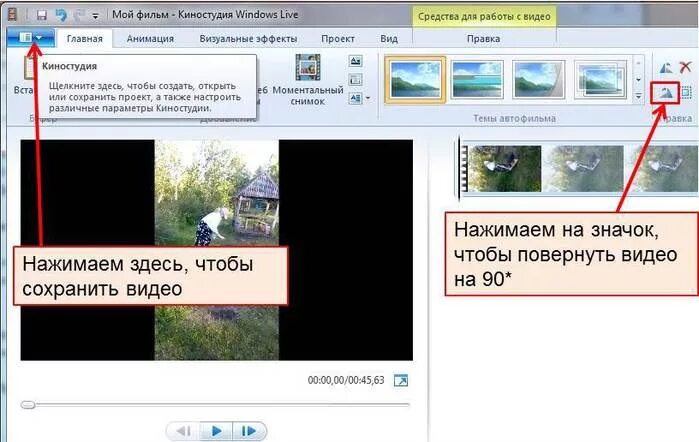Click the previous frame button
699x442 pixels.
pyautogui.click(x=184, y=431)
